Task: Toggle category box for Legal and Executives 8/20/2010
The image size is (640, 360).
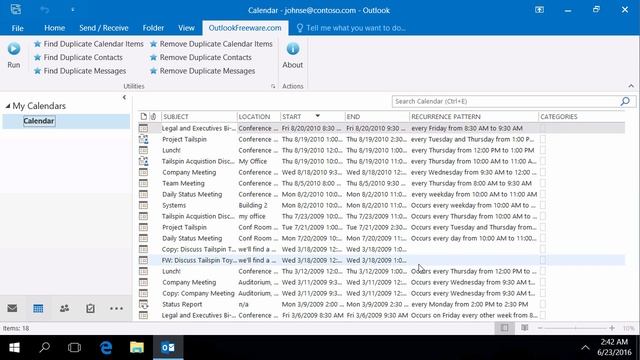Action: [x=543, y=128]
